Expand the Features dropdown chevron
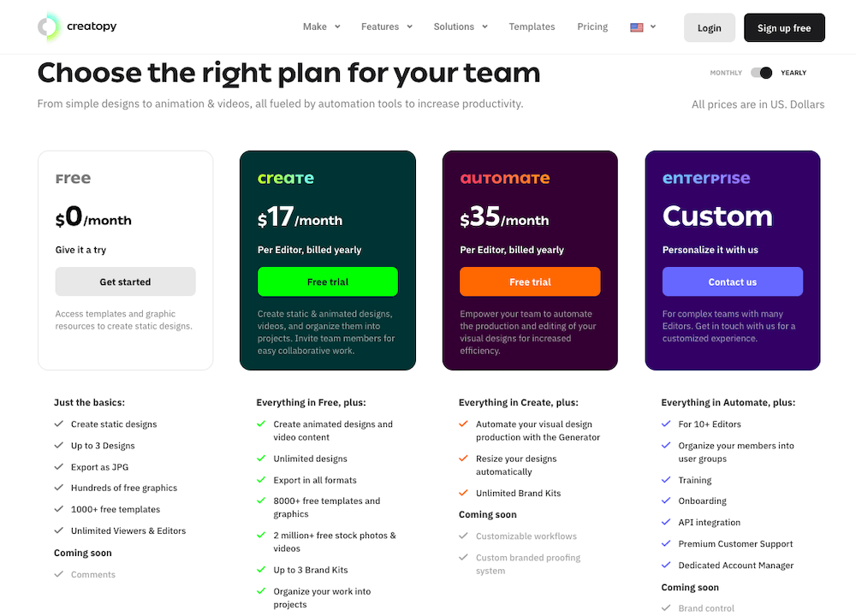The image size is (856, 616). (409, 27)
